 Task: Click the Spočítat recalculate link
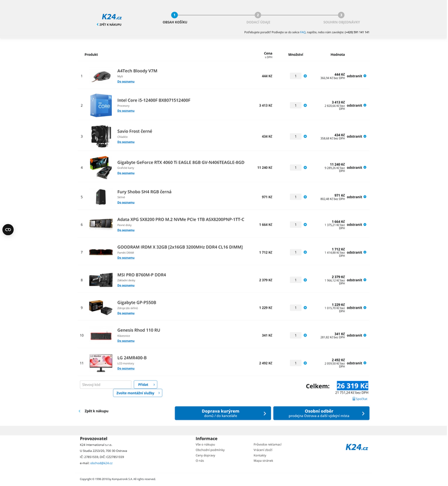point(361,400)
